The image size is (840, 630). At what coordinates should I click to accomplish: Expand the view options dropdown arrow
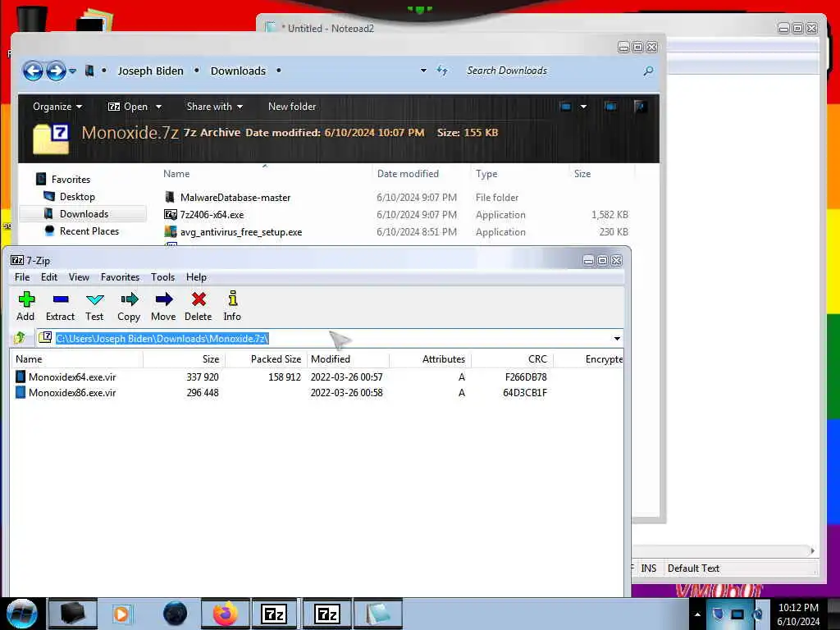point(583,107)
